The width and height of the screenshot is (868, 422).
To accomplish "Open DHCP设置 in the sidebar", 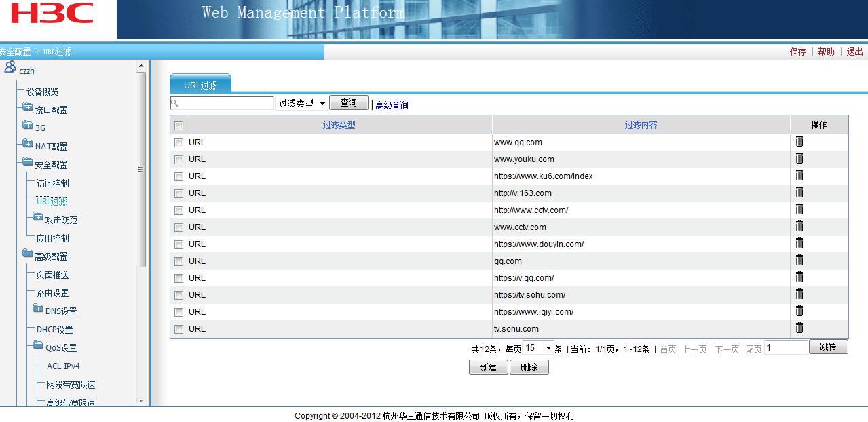I will 54,330.
